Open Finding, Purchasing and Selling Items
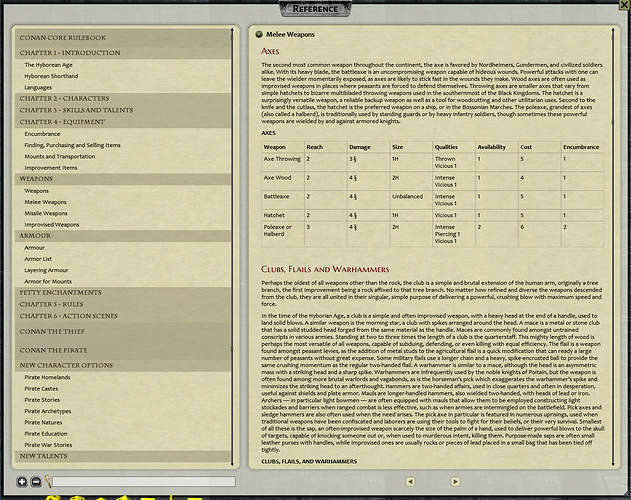 (72, 145)
